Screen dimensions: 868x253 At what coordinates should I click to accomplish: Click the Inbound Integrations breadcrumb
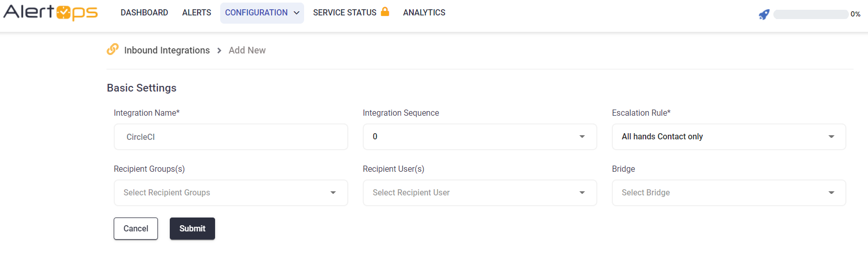[x=167, y=50]
